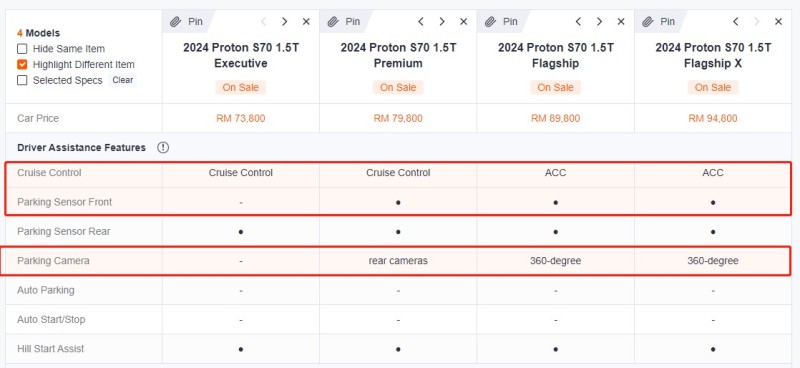Enable Hide Same Item checkbox
Screen dimensions: 800x368
pyautogui.click(x=22, y=49)
